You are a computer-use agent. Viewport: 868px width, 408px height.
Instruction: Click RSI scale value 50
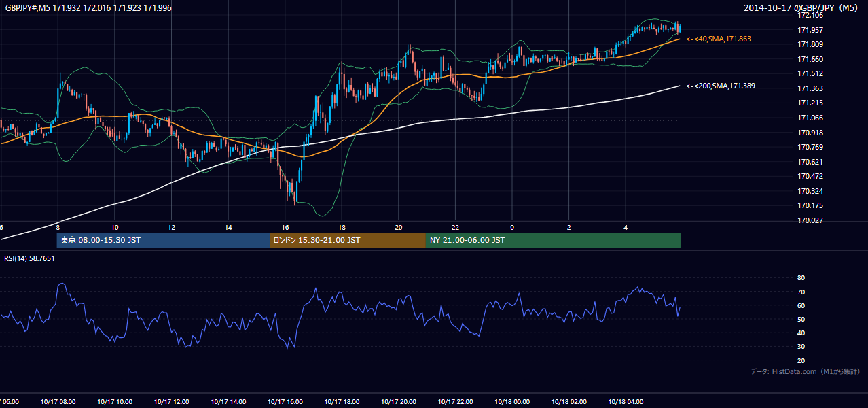click(x=801, y=319)
